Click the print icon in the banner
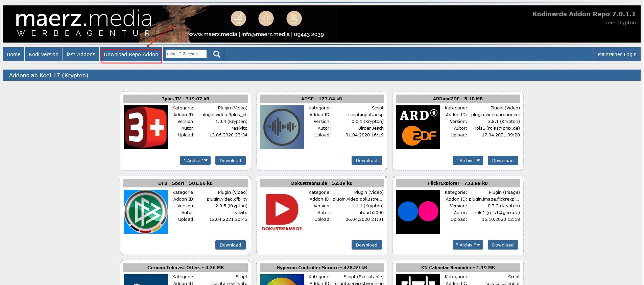Screen dimensions: 644x285 tap(294, 18)
